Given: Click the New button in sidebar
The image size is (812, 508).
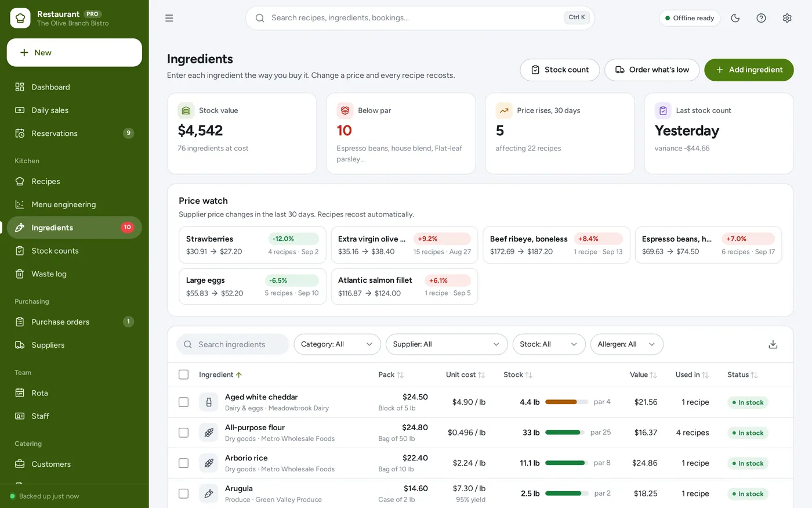Looking at the screenshot, I should (x=74, y=53).
